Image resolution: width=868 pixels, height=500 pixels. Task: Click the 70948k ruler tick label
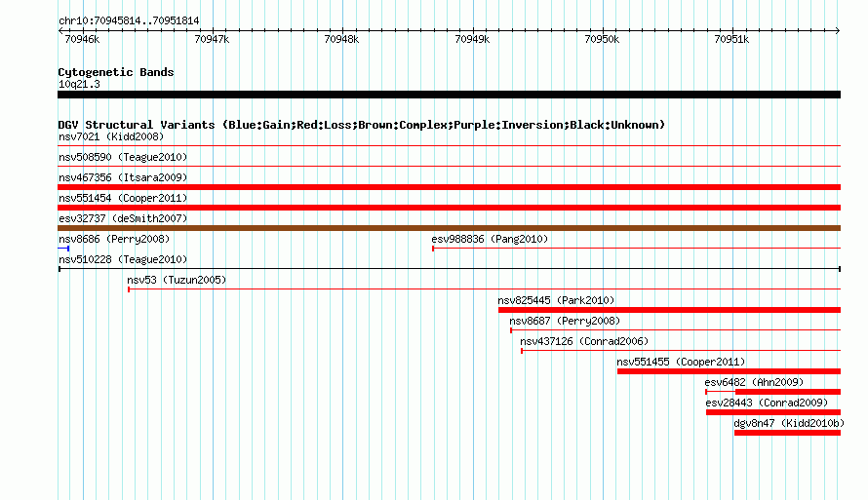tap(341, 39)
